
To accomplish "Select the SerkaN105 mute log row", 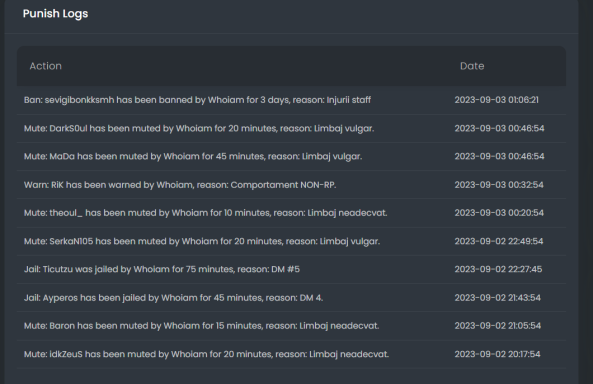I will [291, 241].
